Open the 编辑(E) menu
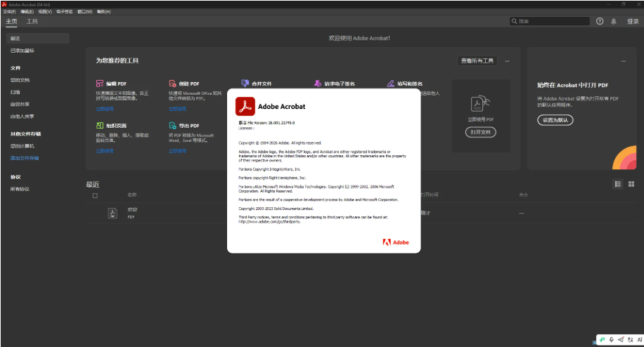The image size is (644, 347). pyautogui.click(x=27, y=12)
